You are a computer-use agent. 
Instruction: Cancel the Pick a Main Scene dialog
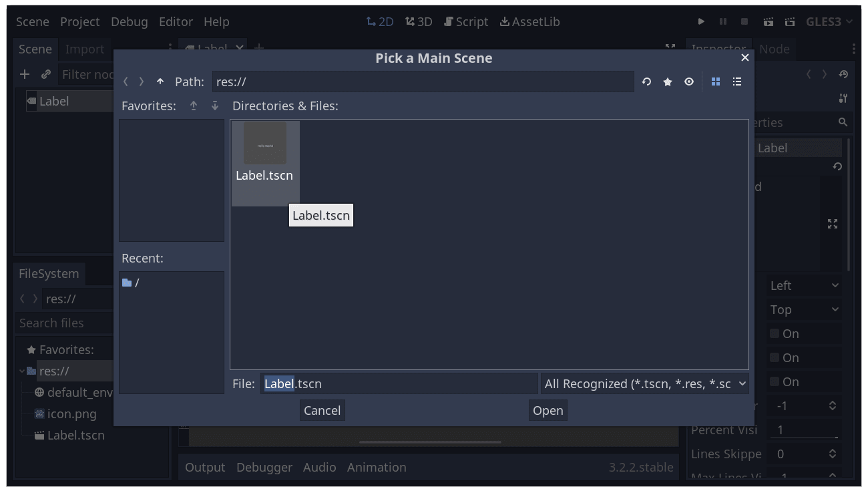pos(322,410)
